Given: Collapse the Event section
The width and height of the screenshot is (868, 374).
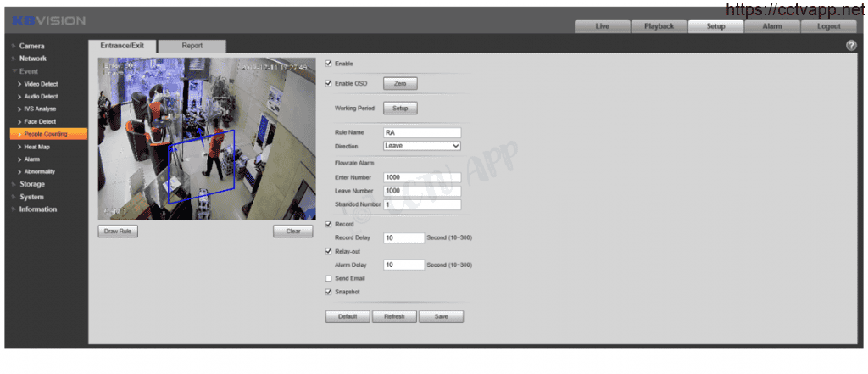Looking at the screenshot, I should point(29,71).
